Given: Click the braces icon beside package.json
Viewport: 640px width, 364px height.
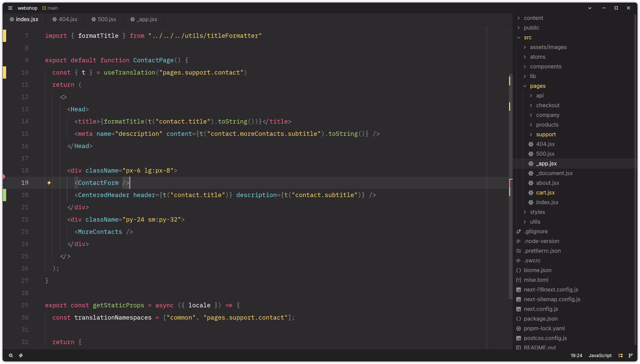Looking at the screenshot, I should (x=519, y=319).
